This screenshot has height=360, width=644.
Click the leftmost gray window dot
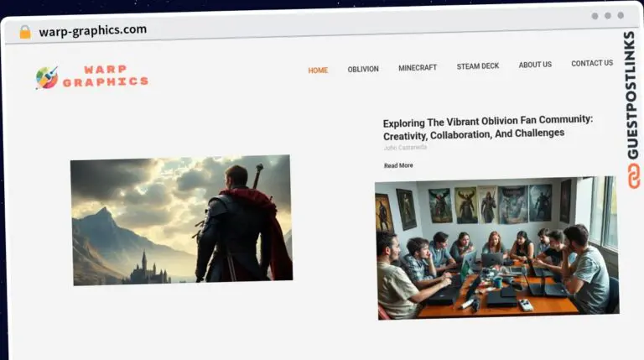(595, 16)
